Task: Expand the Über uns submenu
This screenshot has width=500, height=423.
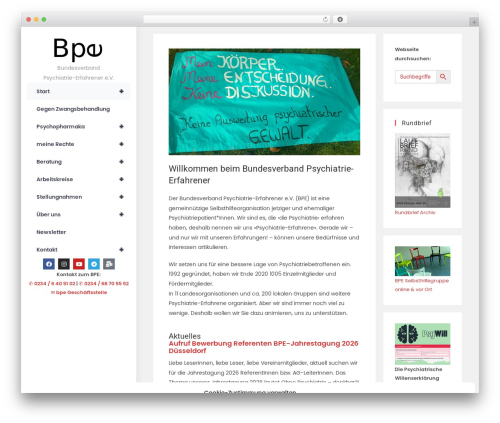Action: tap(121, 214)
